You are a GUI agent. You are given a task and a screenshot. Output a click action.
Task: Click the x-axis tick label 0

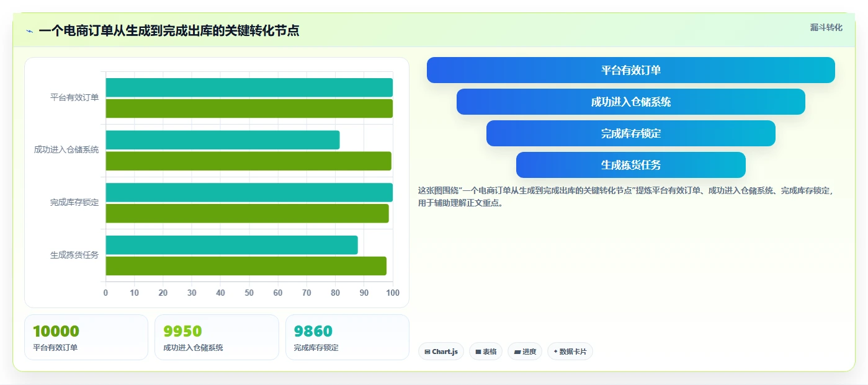[x=105, y=293]
